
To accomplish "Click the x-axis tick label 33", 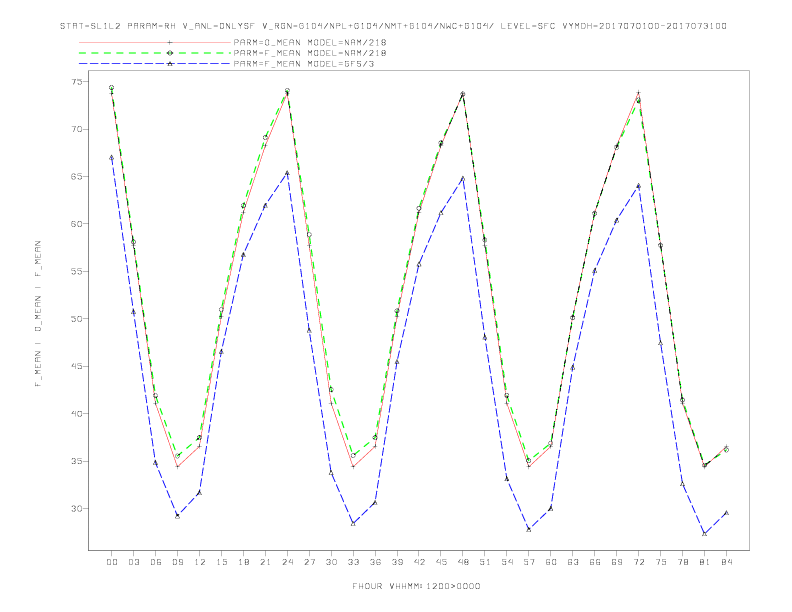I will point(353,562).
